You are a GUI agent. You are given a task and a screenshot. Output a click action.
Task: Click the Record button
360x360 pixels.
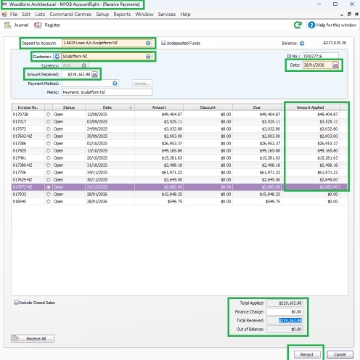[x=307, y=354]
